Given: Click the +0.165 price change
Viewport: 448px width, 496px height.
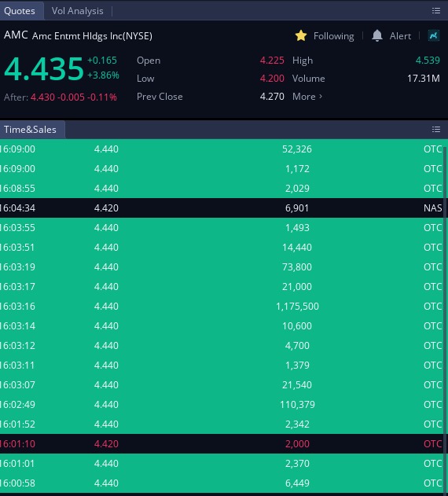Looking at the screenshot, I should pyautogui.click(x=102, y=60).
